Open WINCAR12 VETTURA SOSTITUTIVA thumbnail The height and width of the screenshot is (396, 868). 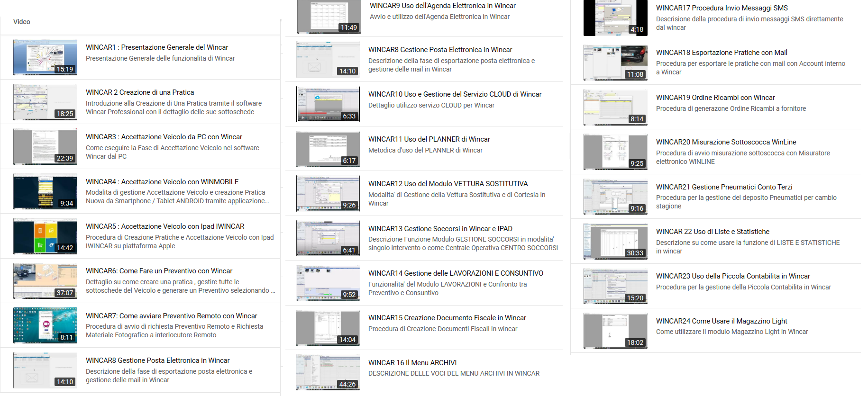point(328,194)
